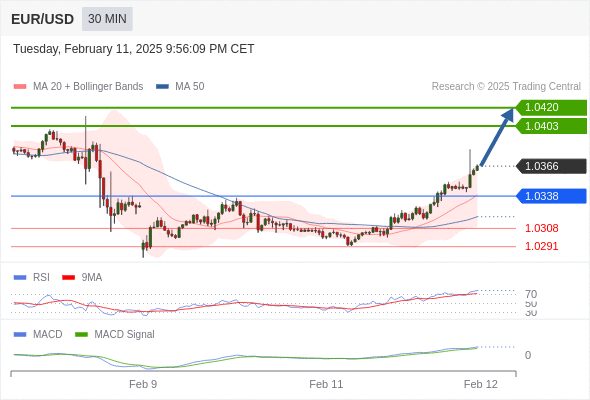Toggle the MA 20 + Bollinger Bands legend
Screen dimensions: 590x400
click(x=78, y=87)
